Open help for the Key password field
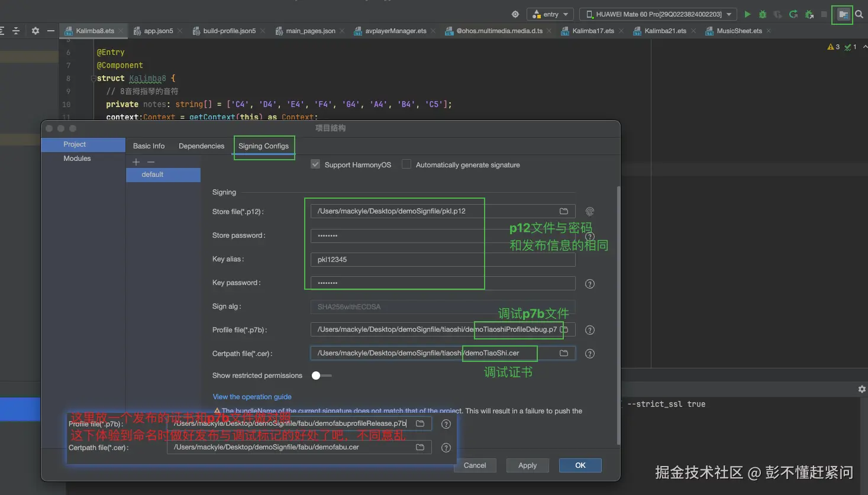868x495 pixels. 589,284
